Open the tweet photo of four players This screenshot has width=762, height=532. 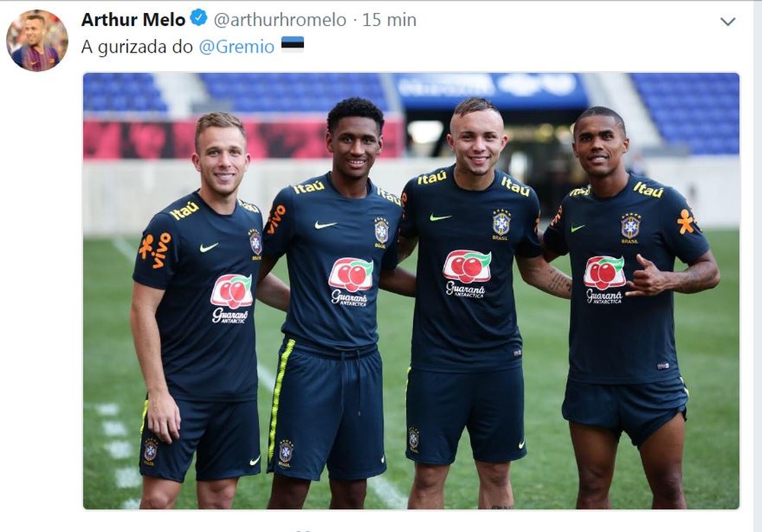coord(411,291)
